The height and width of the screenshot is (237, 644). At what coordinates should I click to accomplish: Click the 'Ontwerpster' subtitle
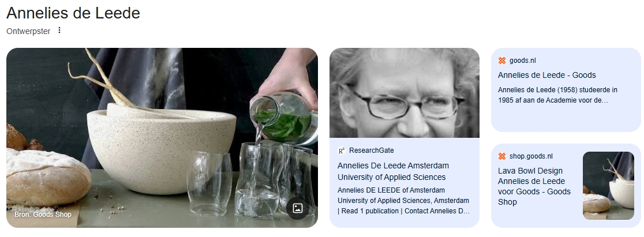28,31
